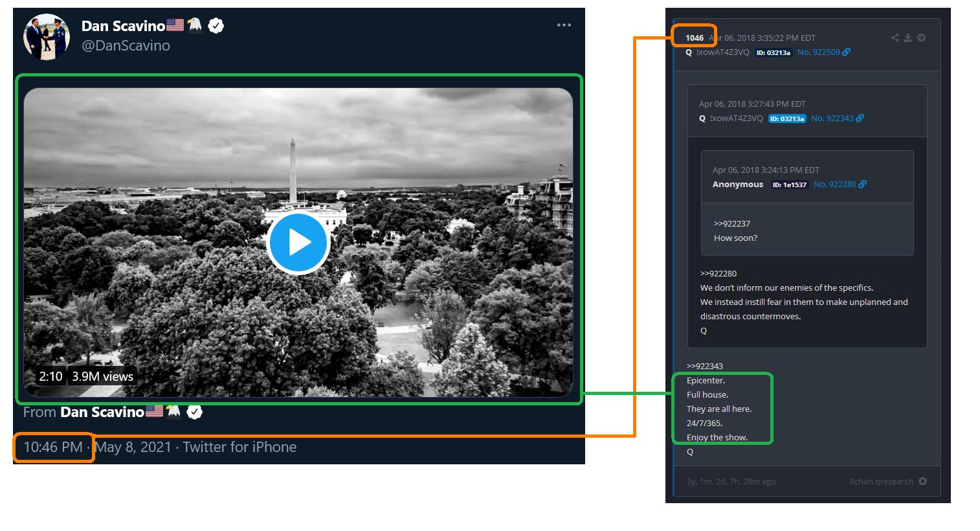Screen dimensions: 980x531
Task: Click the 10:46 PM tweet timestamp
Action: (x=53, y=447)
